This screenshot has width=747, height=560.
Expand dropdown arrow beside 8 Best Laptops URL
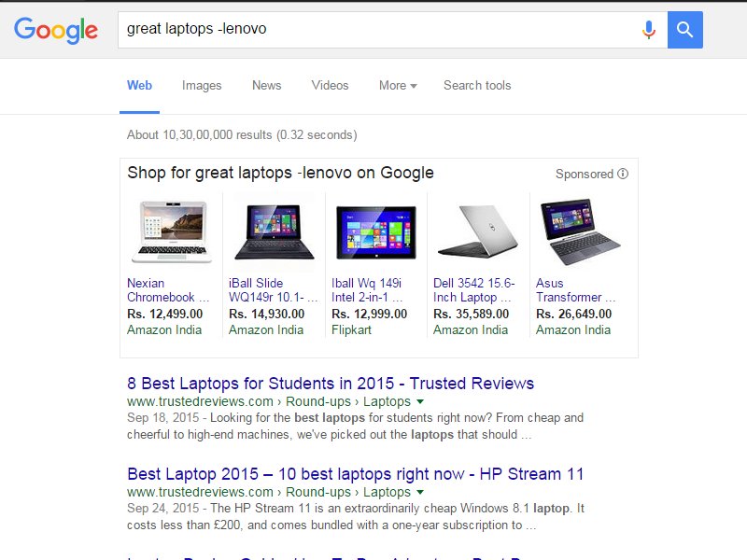419,402
